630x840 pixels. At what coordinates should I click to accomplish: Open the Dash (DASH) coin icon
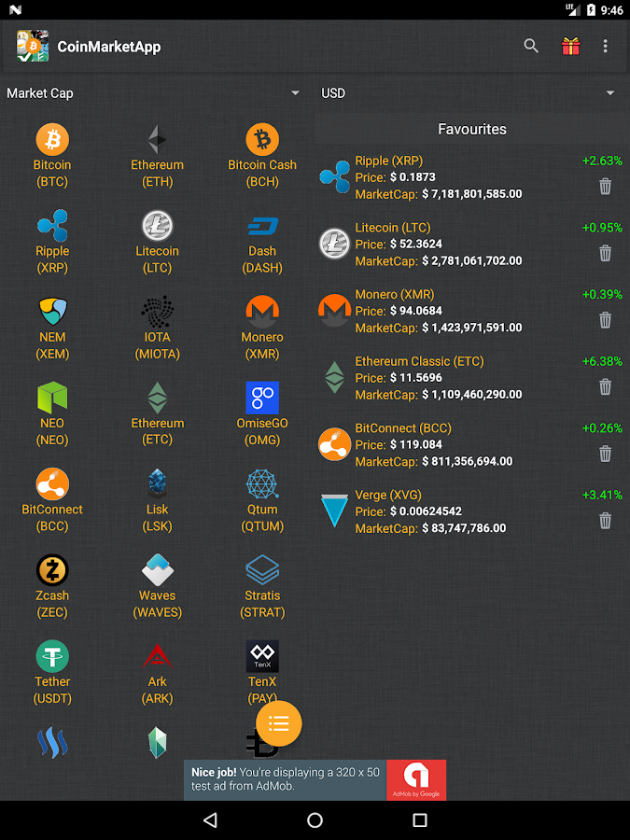262,226
